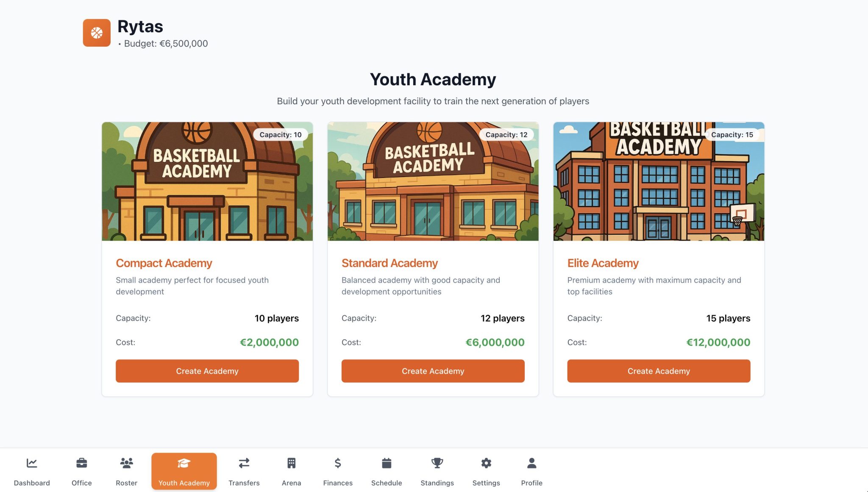Viewport: 868px width, 492px height.
Task: Open Finances dollar sign icon
Action: [337, 463]
